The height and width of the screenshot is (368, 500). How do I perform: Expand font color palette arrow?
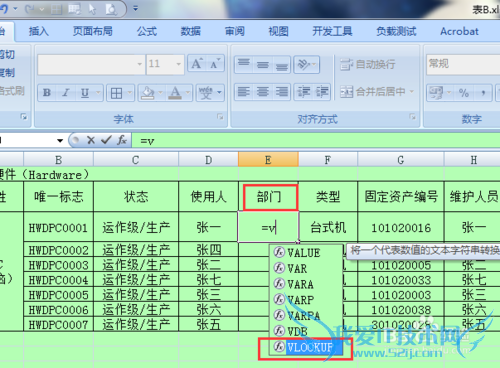(188, 93)
